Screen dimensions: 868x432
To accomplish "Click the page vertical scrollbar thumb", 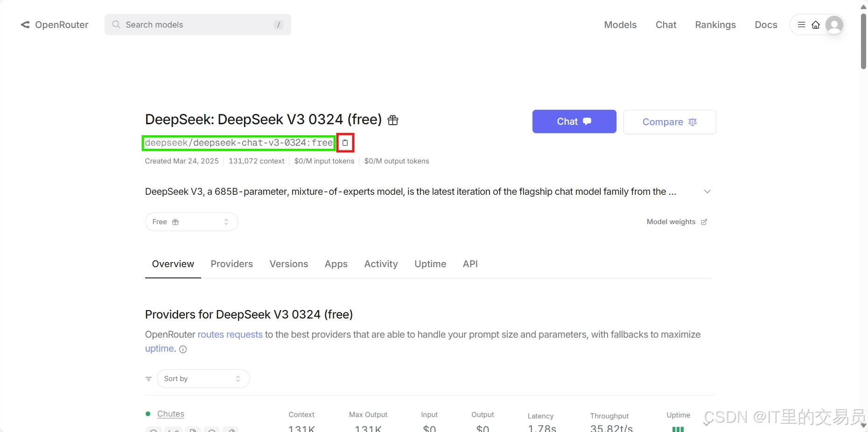I will point(863,41).
